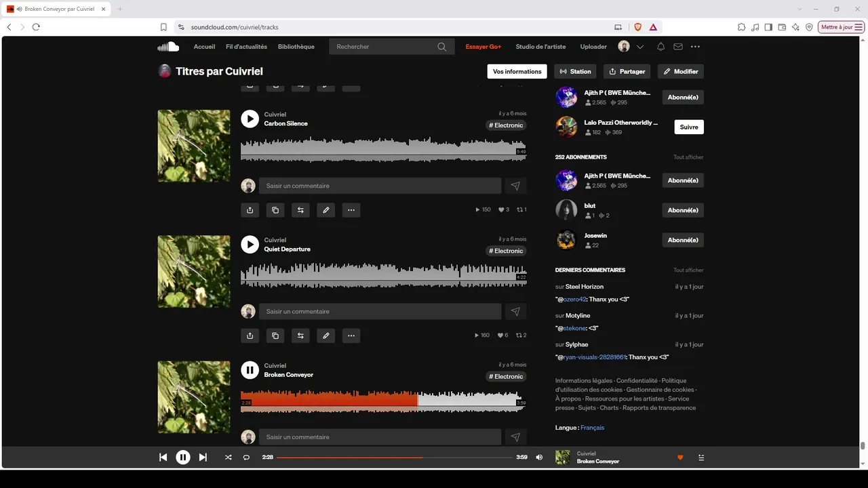The width and height of the screenshot is (868, 488).
Task: Send the comment on Quiet Departure
Action: click(515, 311)
